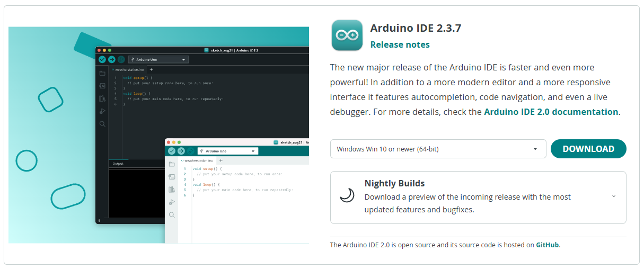Click the Nightly Builds moon icon
The image size is (644, 269).
(x=347, y=195)
